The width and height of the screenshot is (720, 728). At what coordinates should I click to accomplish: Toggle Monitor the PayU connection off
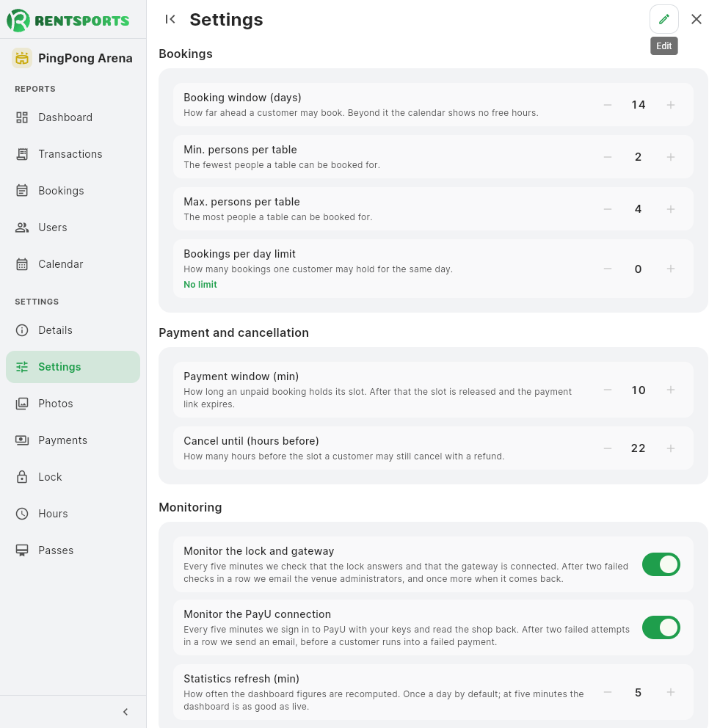661,627
